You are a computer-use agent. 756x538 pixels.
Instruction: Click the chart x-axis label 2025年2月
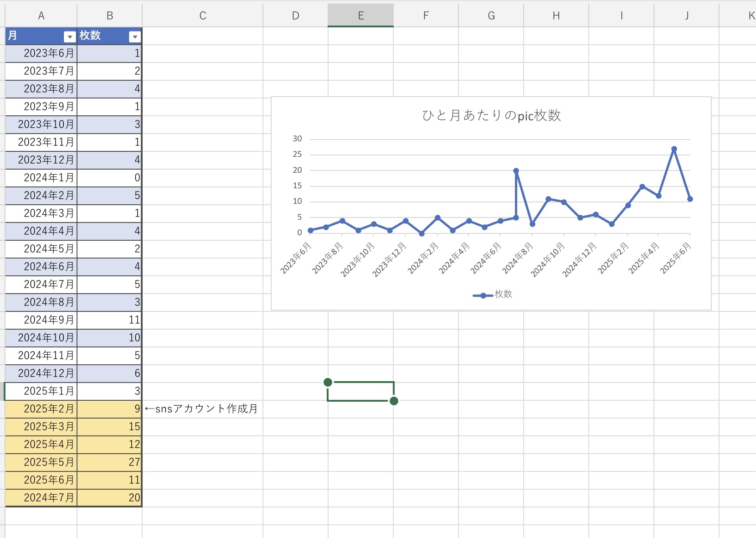click(613, 258)
